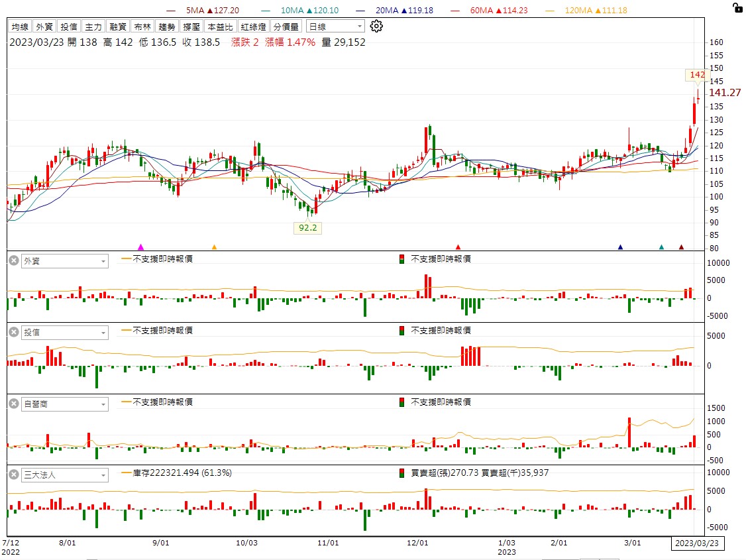
Task: Toggle the 均線 moving average overlay
Action: [x=20, y=27]
